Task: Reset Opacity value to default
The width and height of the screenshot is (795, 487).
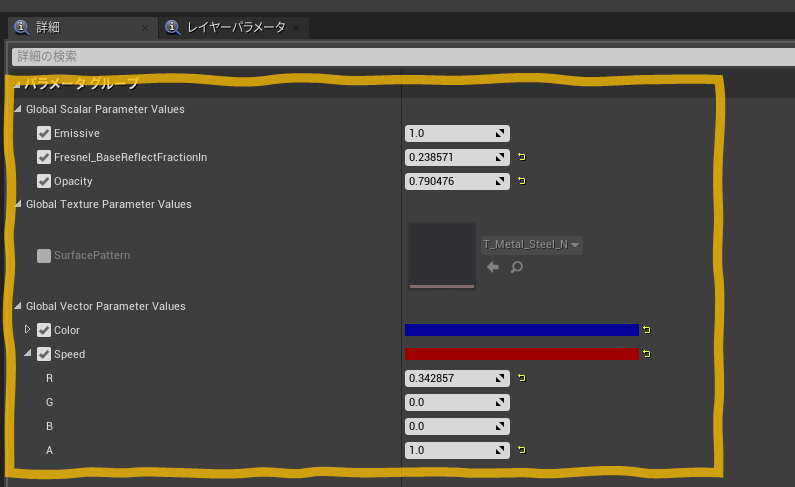Action: 522,181
